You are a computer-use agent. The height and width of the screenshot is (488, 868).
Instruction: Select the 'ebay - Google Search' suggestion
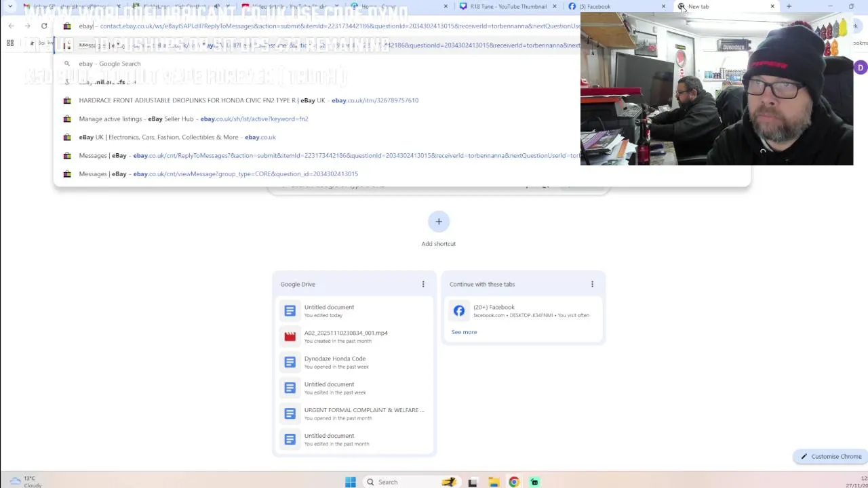(x=401, y=64)
